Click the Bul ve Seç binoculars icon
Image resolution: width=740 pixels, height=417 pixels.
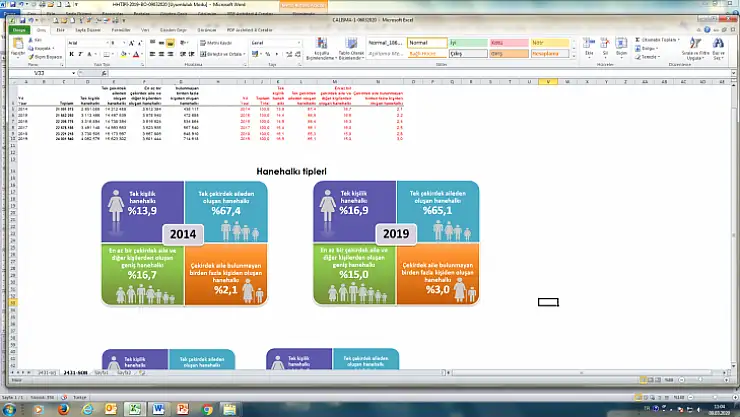click(717, 46)
